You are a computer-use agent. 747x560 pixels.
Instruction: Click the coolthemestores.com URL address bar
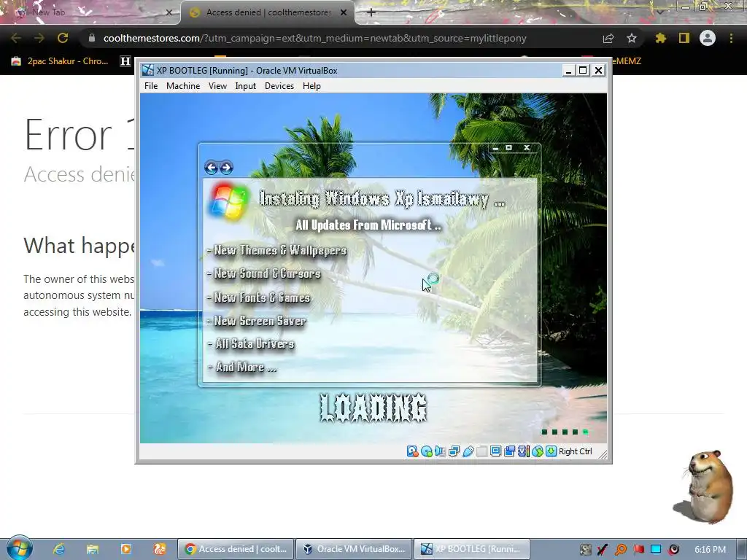(x=314, y=38)
